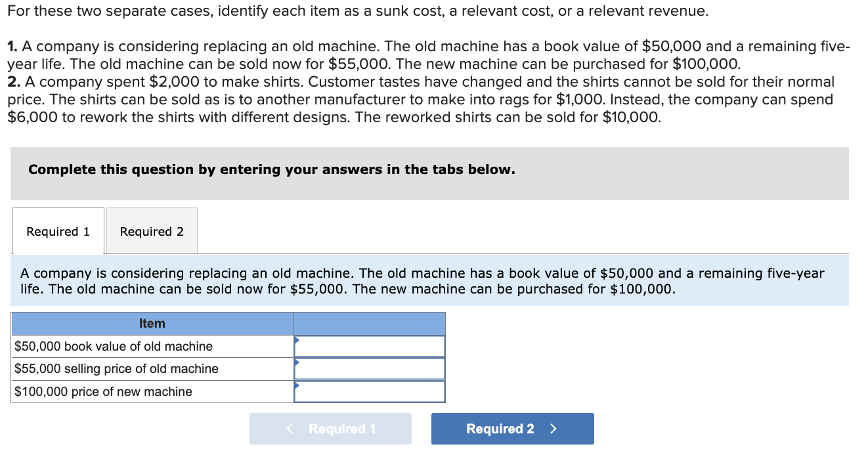The image size is (868, 457).
Task: Click the disabled Required 1 back button
Action: pyautogui.click(x=330, y=428)
